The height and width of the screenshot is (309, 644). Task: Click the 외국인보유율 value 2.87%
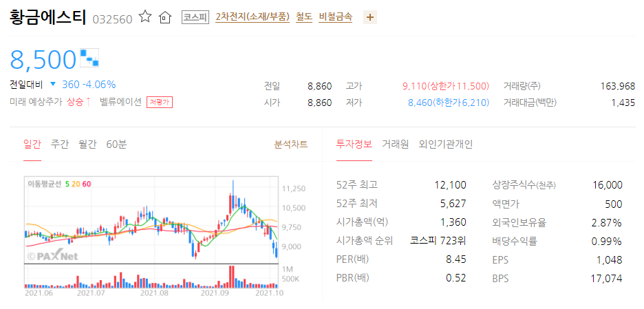(x=607, y=222)
